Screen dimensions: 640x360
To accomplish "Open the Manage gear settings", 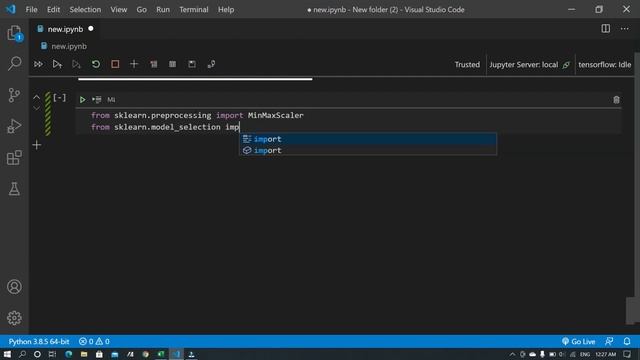I will tap(14, 318).
